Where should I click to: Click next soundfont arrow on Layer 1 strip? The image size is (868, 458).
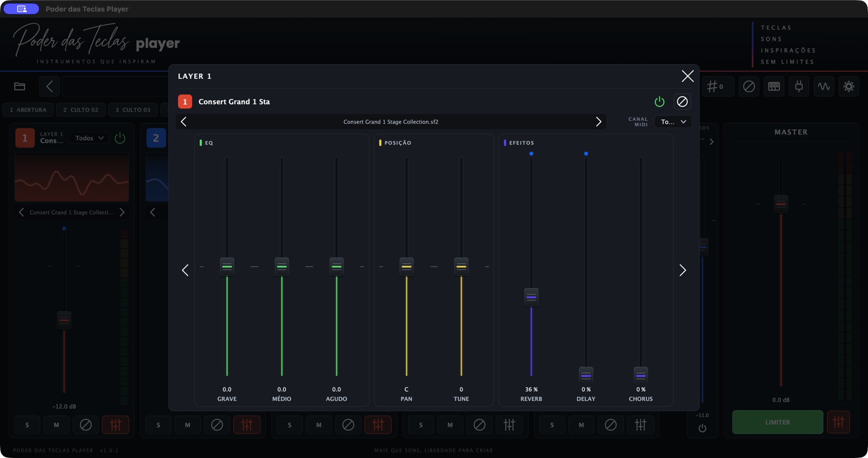[x=122, y=212]
